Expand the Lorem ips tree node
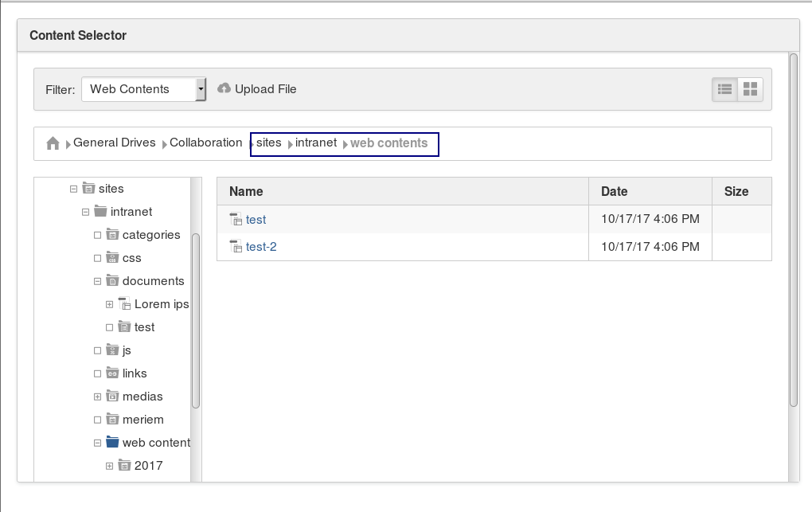 pyautogui.click(x=109, y=304)
